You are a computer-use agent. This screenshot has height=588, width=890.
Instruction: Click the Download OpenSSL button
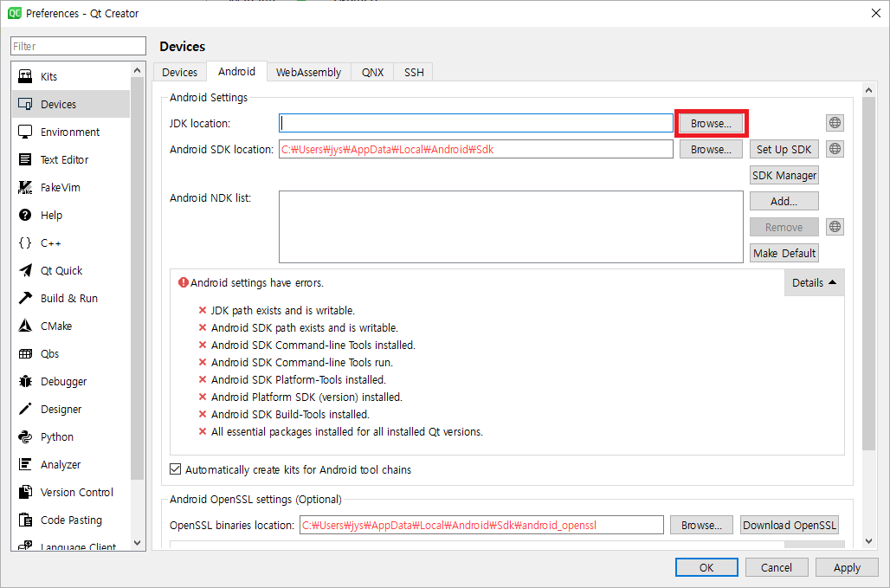790,525
